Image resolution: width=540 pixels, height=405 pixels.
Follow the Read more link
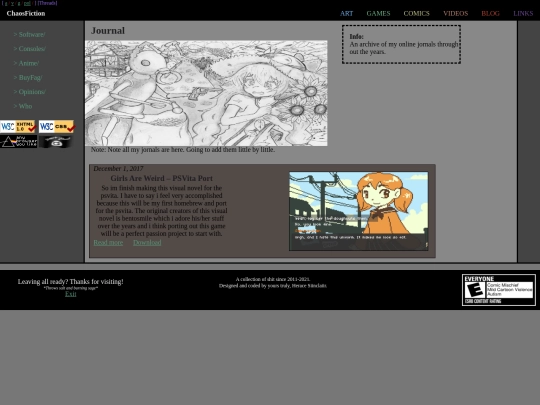coord(108,242)
